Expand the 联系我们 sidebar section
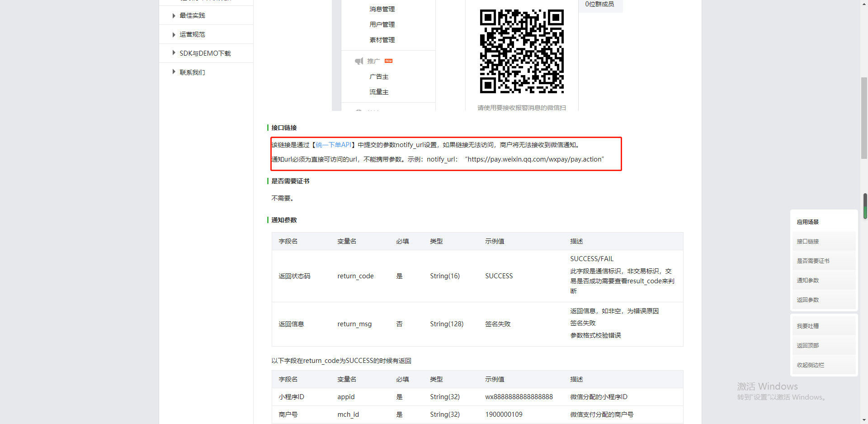Image resolution: width=868 pixels, height=424 pixels. [174, 72]
